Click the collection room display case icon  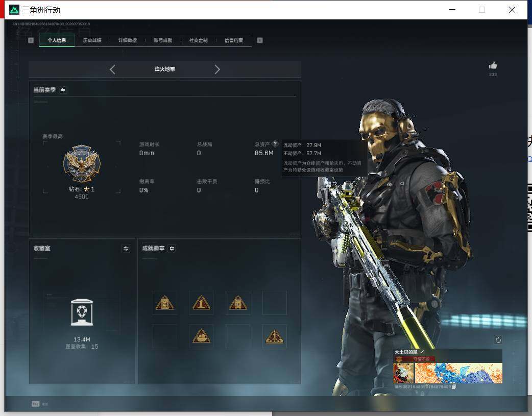pos(82,312)
